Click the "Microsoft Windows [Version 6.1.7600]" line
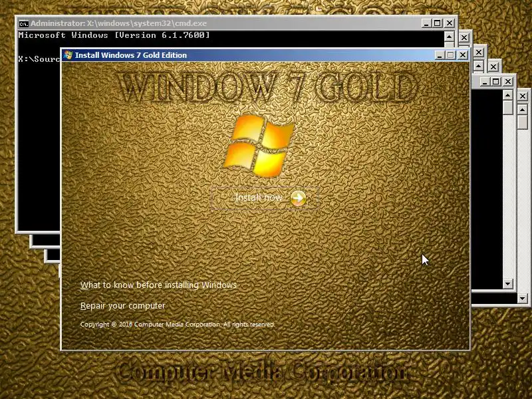 (114, 35)
